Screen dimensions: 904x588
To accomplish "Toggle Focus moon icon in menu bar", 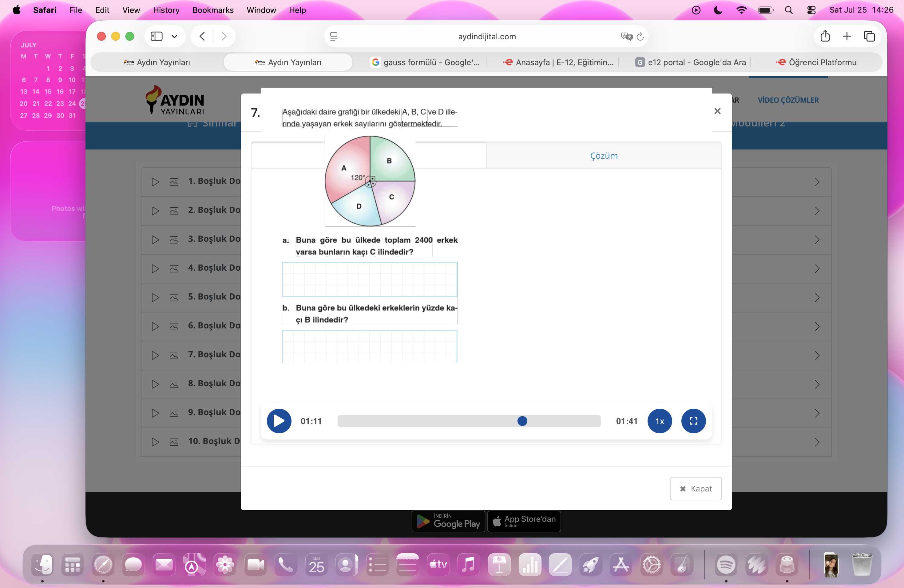I will tap(718, 10).
